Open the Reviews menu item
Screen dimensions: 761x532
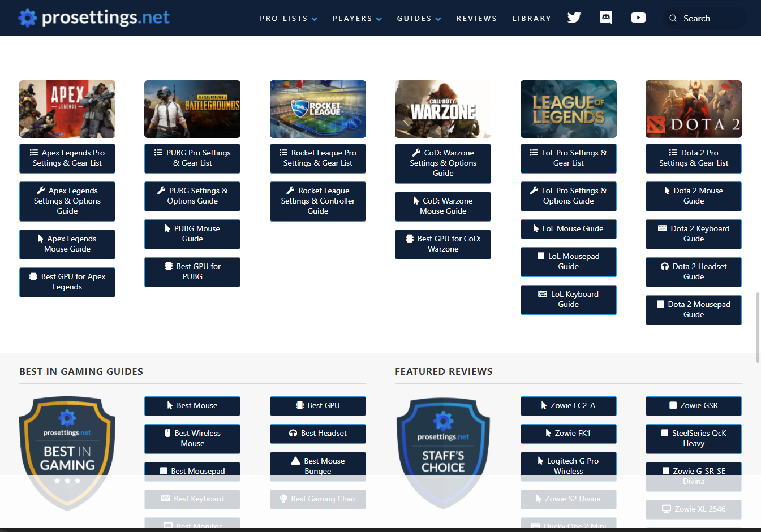tap(476, 18)
